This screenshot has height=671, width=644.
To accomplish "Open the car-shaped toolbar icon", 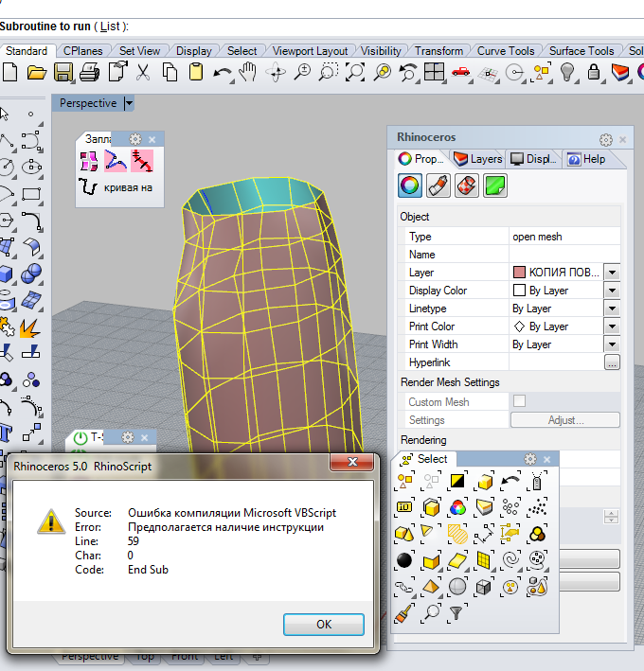I will click(x=461, y=72).
